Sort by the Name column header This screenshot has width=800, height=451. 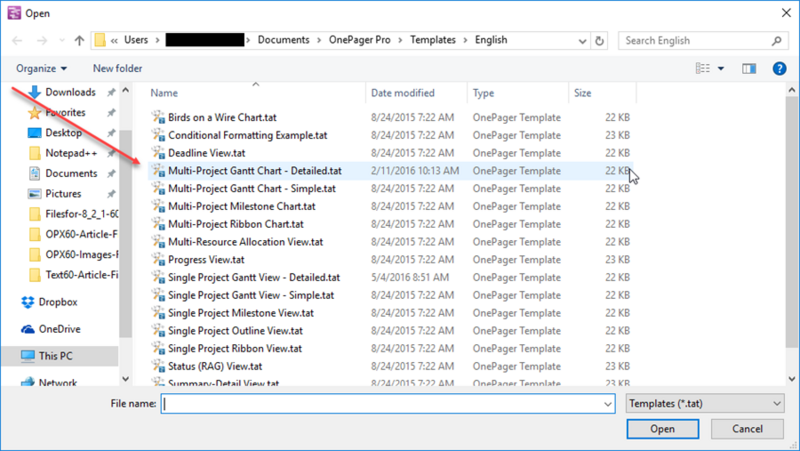(164, 93)
